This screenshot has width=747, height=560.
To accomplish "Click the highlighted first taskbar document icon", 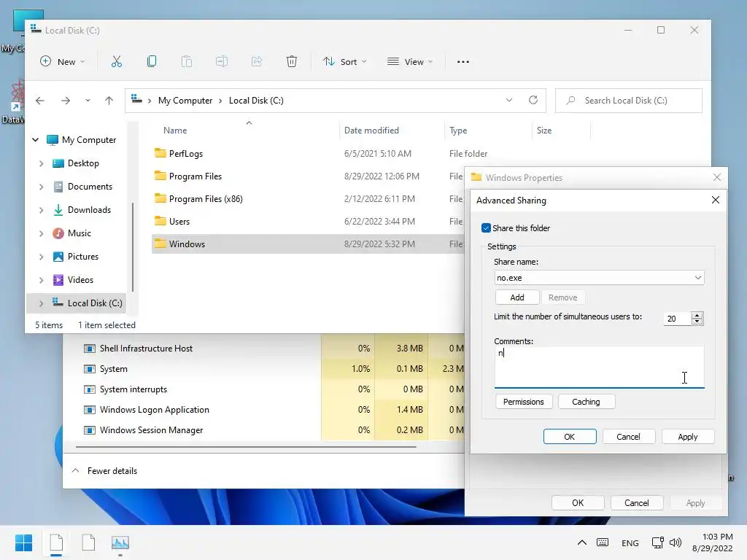I will coord(56,542).
